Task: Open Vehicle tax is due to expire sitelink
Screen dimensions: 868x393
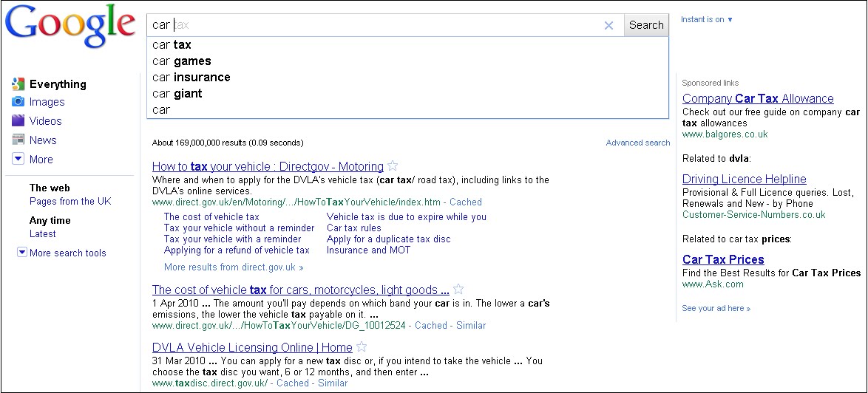Action: pyautogui.click(x=407, y=216)
